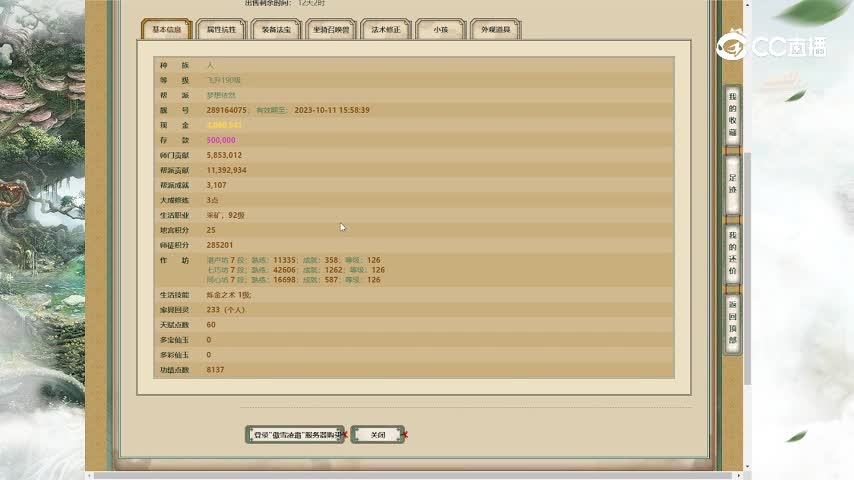The image size is (854, 480).
Task: Open the 装备法宝 tab
Action: click(276, 30)
